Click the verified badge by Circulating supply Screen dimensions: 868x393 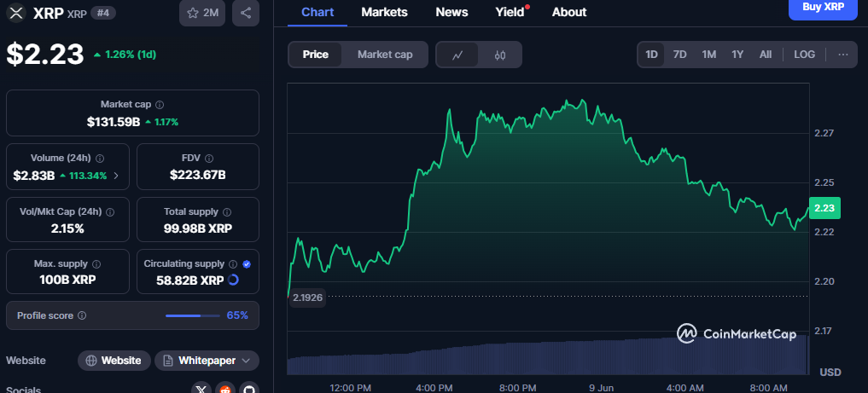(x=247, y=264)
